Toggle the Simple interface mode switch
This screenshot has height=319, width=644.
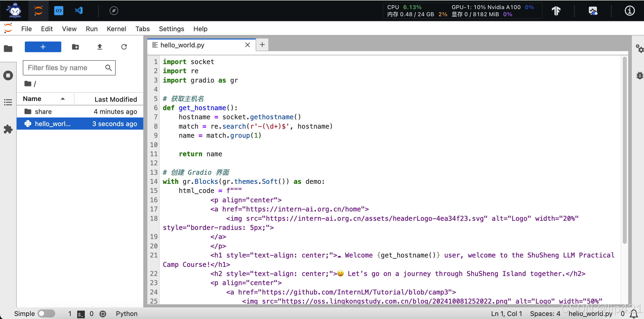click(x=46, y=314)
